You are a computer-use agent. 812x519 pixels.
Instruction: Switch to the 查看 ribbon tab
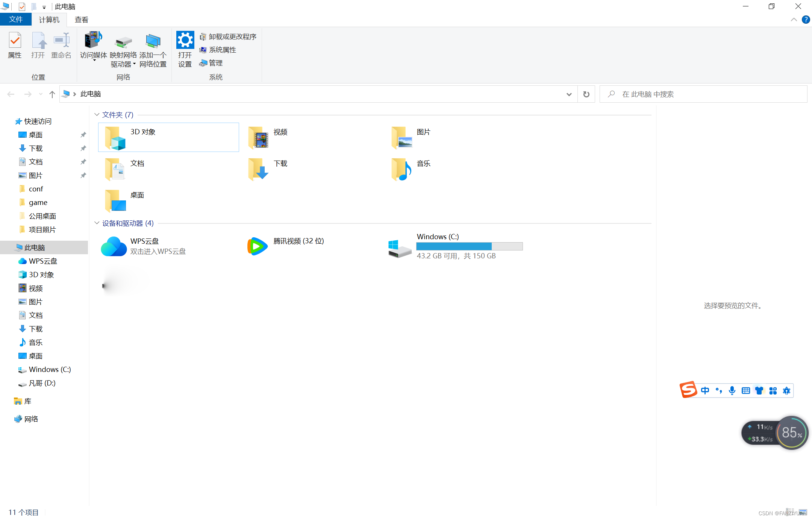click(81, 20)
